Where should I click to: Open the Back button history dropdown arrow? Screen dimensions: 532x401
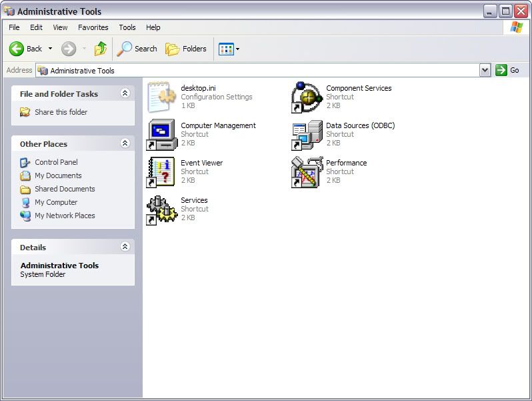coord(50,49)
